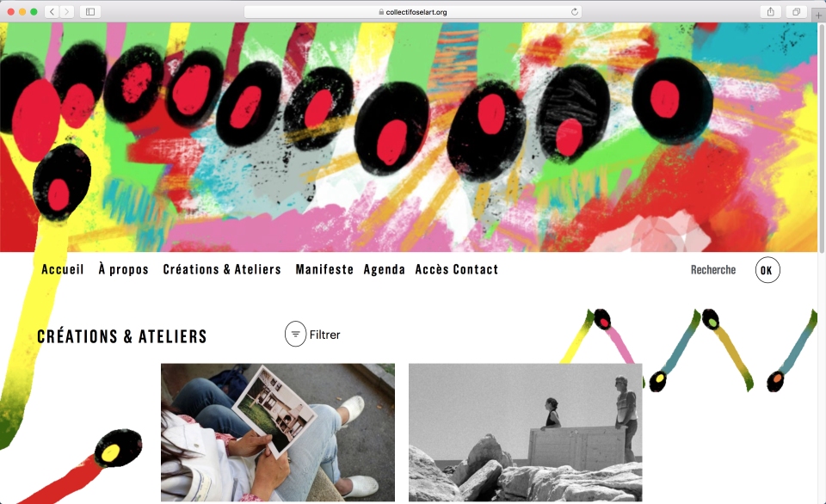
Task: Add a new tab with plus icon
Action: pos(818,15)
